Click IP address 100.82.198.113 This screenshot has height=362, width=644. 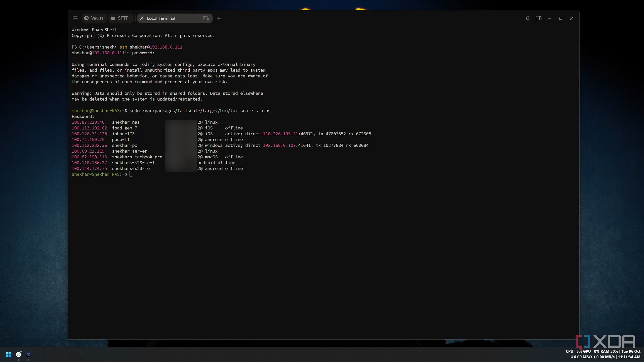[89, 157]
